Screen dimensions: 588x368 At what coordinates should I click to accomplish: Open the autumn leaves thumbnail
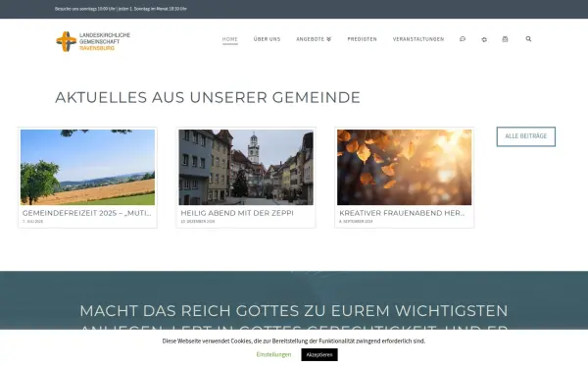[x=404, y=167]
